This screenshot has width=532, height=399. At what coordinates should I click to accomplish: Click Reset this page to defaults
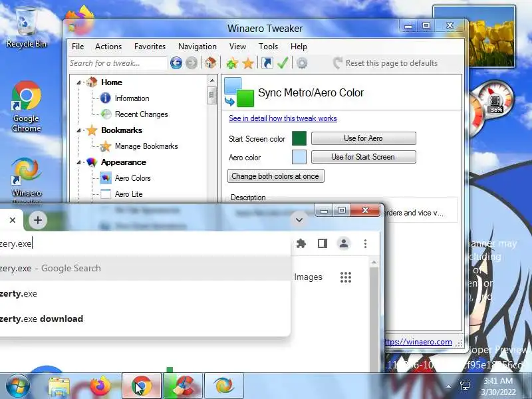coord(385,63)
